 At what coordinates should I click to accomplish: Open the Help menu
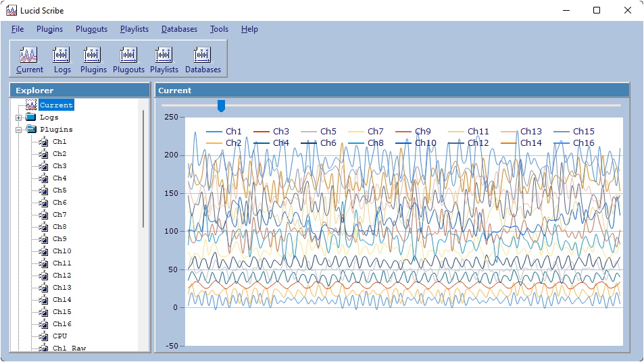coord(249,29)
